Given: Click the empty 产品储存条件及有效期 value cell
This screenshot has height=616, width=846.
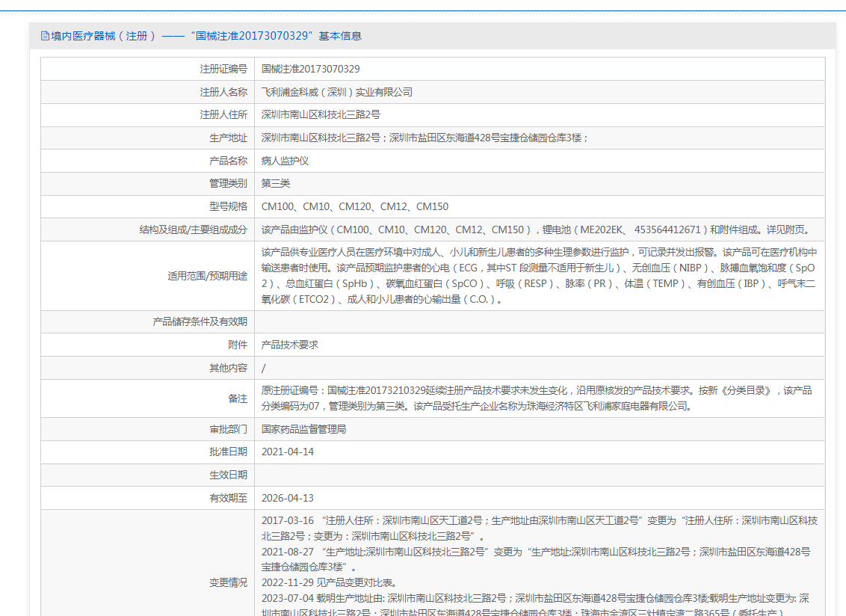Looking at the screenshot, I should click(x=539, y=321).
